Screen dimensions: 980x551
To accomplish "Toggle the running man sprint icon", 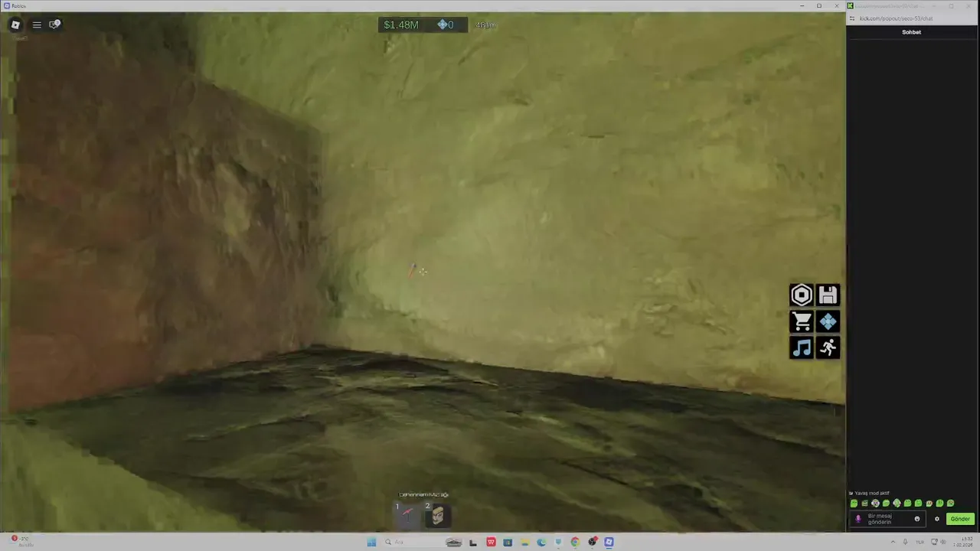I will (x=828, y=347).
